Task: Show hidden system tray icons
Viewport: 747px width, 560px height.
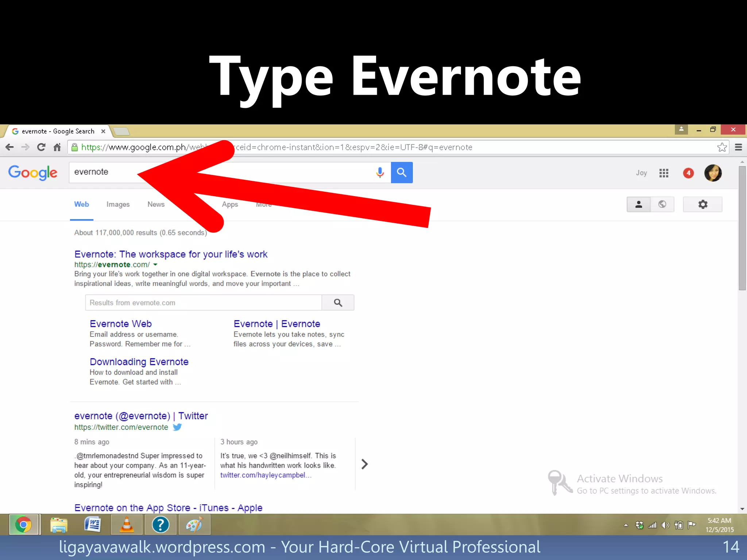Action: click(x=626, y=525)
